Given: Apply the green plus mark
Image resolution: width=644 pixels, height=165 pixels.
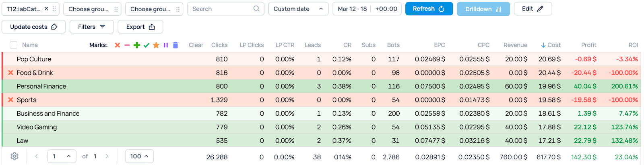Looking at the screenshot, I should pos(137,45).
